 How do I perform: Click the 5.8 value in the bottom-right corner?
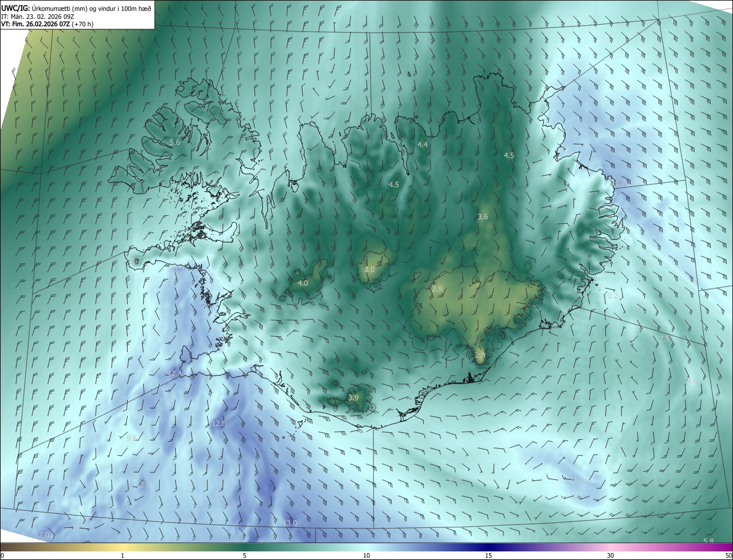pyautogui.click(x=708, y=541)
